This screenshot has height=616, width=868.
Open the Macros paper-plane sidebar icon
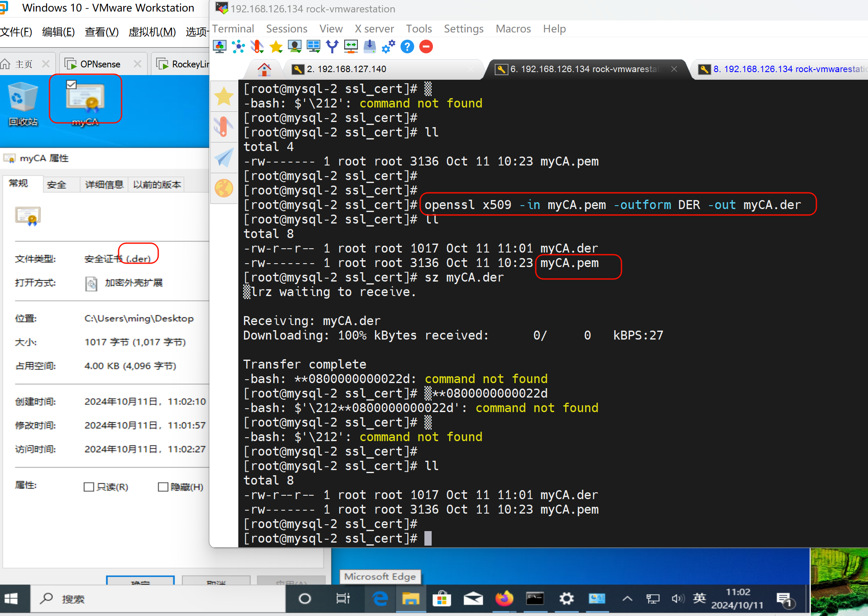[224, 157]
